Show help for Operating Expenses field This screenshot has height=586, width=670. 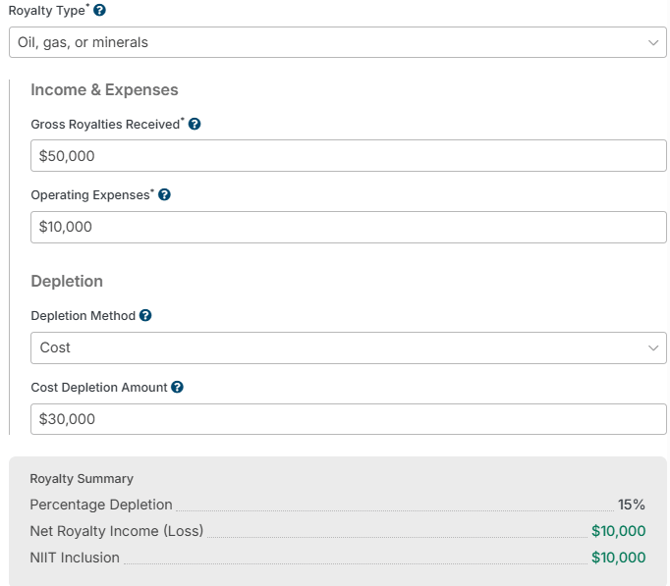pos(165,194)
